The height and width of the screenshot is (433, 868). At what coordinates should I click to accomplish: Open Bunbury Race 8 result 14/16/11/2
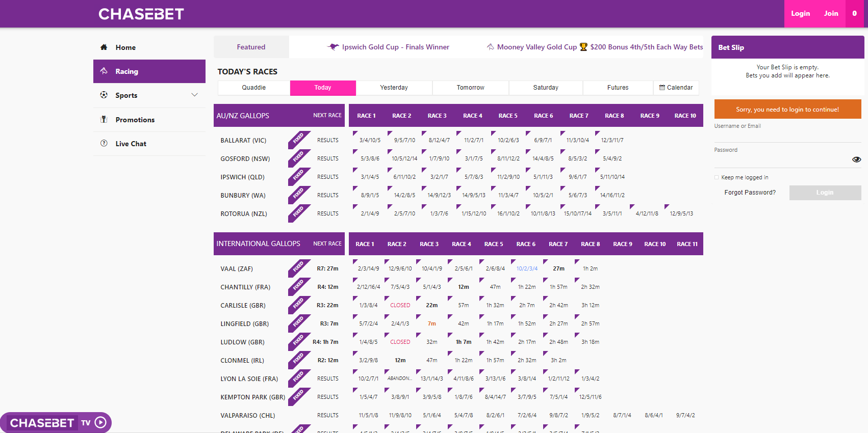click(612, 195)
